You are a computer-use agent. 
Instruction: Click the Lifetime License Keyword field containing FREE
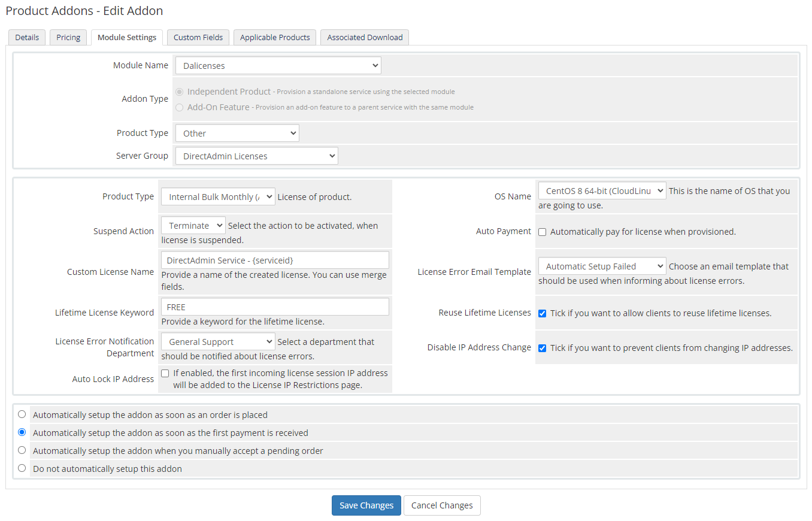click(x=274, y=306)
